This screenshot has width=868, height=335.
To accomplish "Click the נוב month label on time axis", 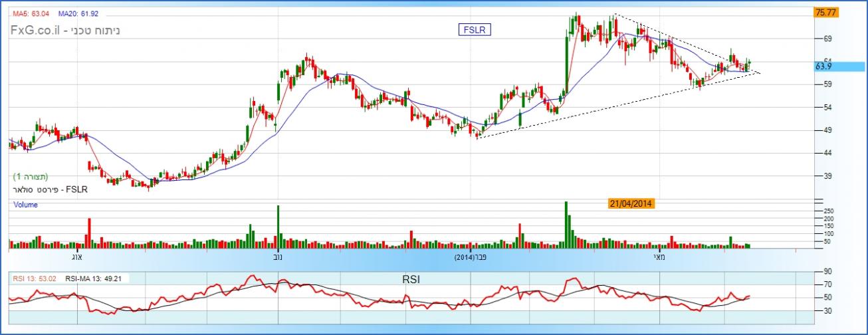I will [x=276, y=256].
